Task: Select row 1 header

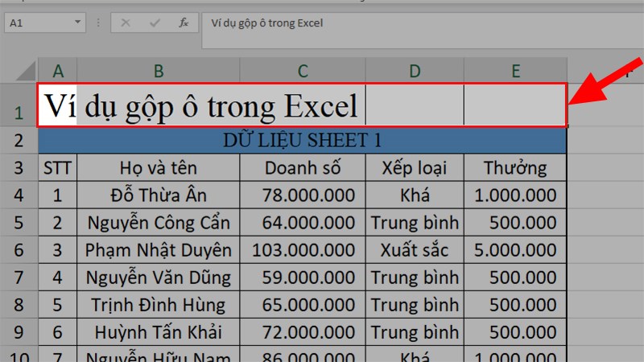Action: click(19, 105)
